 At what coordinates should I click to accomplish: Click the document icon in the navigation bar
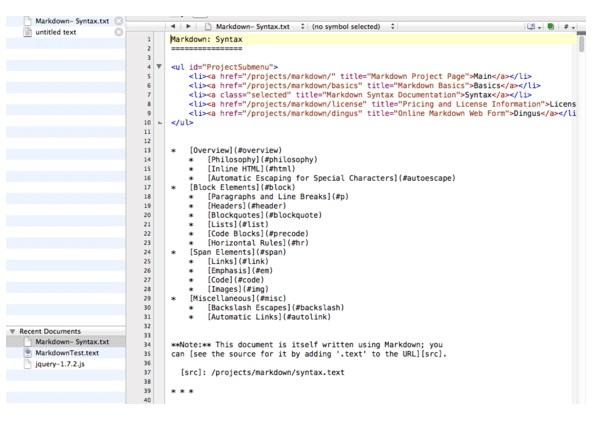[208, 27]
